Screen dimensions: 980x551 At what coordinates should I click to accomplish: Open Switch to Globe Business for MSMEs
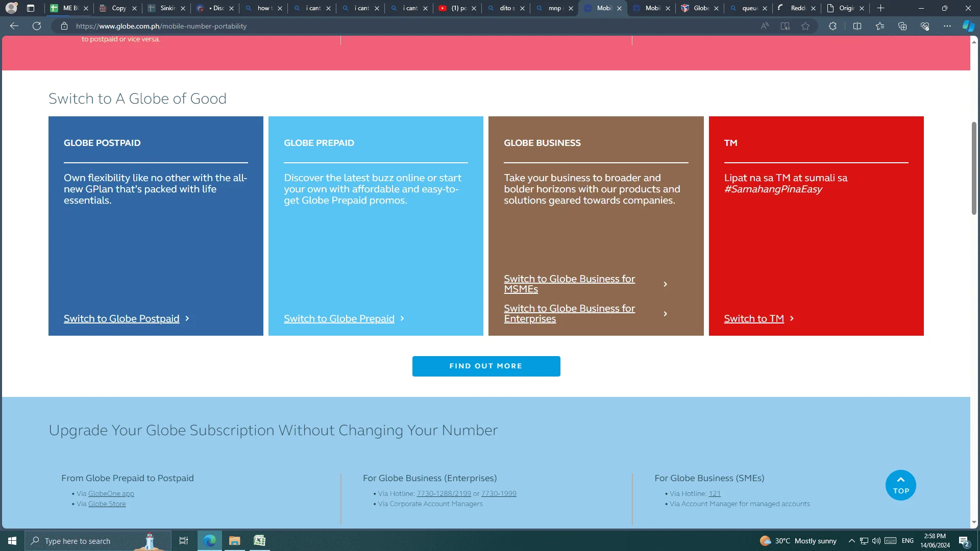[x=569, y=284]
